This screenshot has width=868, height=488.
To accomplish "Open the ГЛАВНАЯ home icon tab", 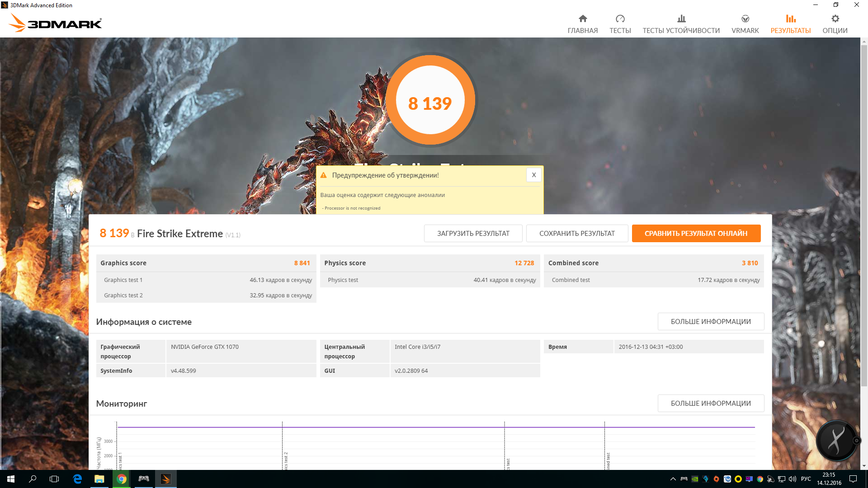I will pyautogui.click(x=582, y=23).
